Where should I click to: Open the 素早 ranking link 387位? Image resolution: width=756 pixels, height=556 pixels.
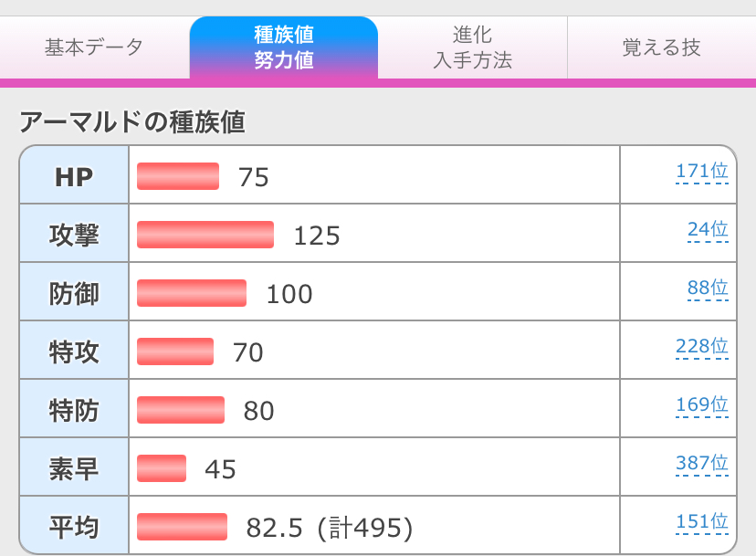point(701,463)
